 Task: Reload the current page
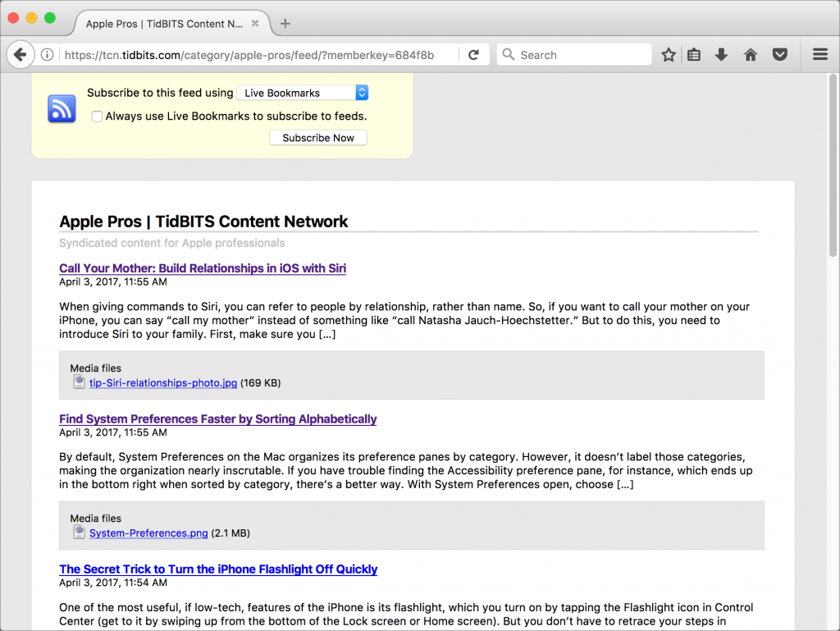coord(474,54)
